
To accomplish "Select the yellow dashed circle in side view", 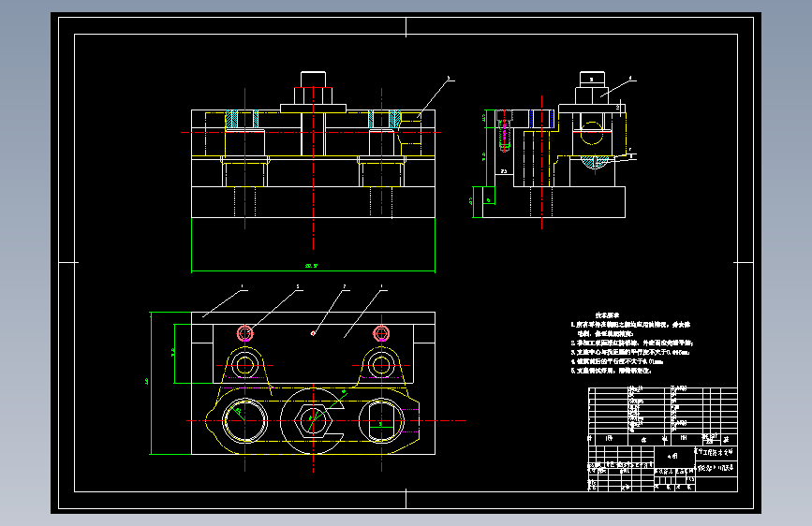I will pyautogui.click(x=592, y=133).
